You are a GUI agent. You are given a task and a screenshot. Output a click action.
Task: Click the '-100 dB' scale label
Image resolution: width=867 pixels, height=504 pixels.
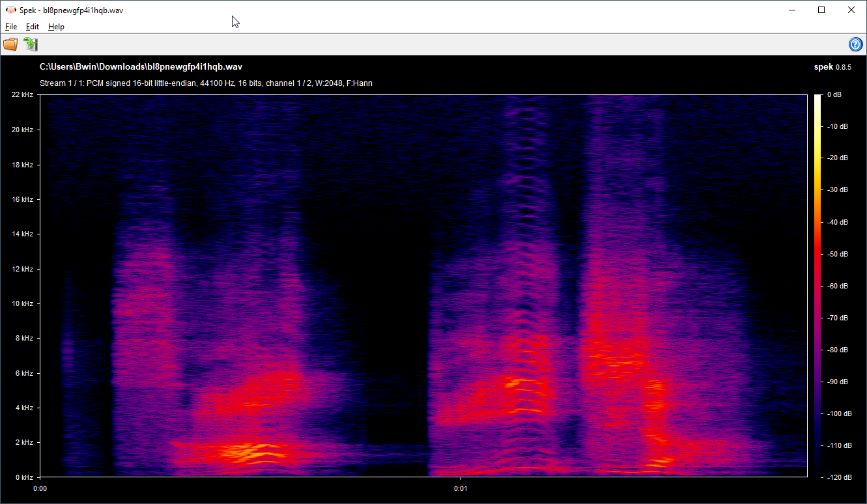point(839,413)
